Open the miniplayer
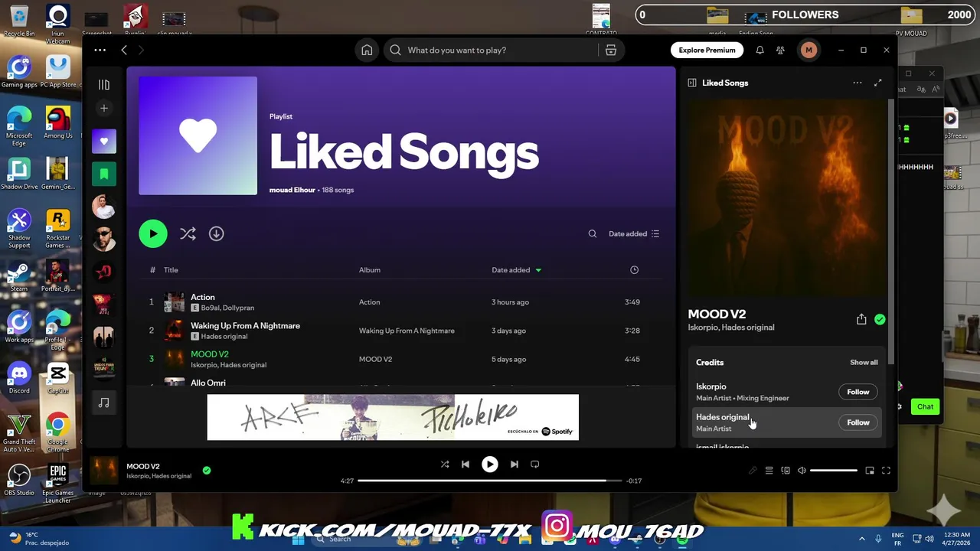 [870, 471]
